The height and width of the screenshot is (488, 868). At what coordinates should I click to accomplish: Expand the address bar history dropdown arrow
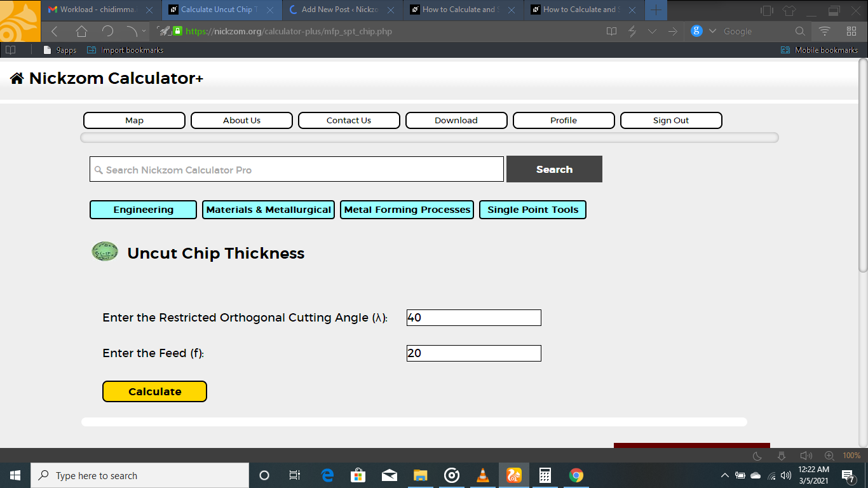tap(653, 31)
